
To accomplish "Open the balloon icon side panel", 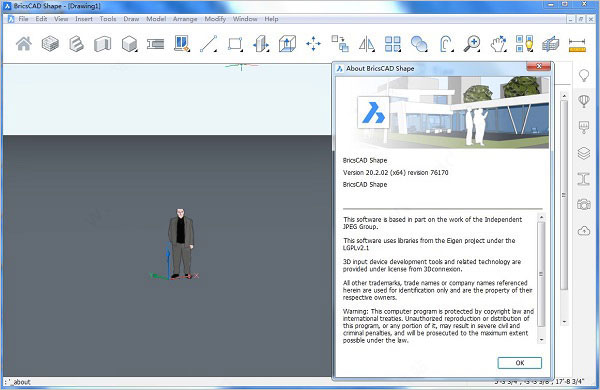I will coord(584,101).
